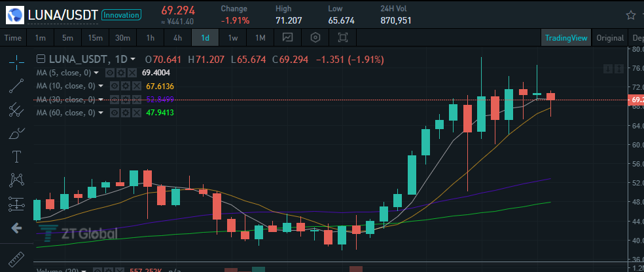Switch to TradingView chart mode
The image size is (644, 272).
click(x=566, y=38)
